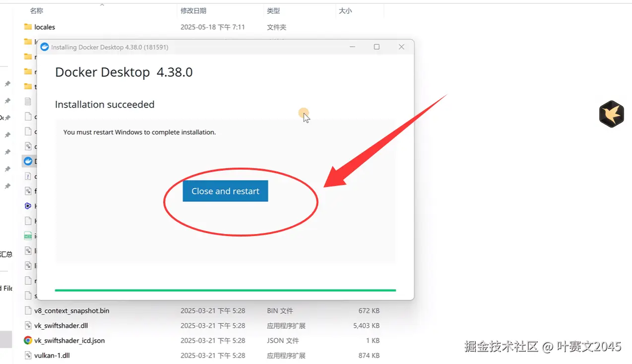Select the locales folder icon

pyautogui.click(x=28, y=27)
